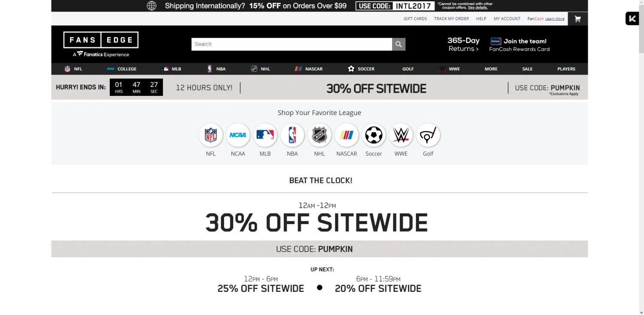Pick the MLB logo league icon
The height and width of the screenshot is (315, 644).
tap(265, 135)
